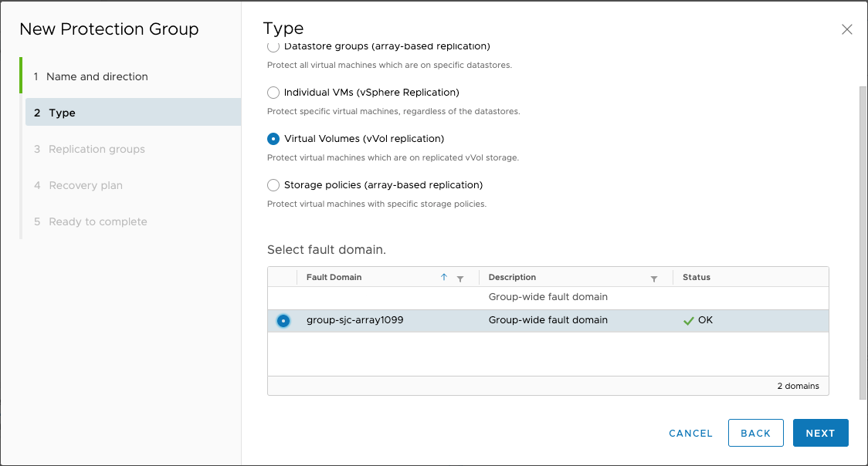Close the New Protection Group dialog
Screen dimensions: 868x466
coord(846,29)
